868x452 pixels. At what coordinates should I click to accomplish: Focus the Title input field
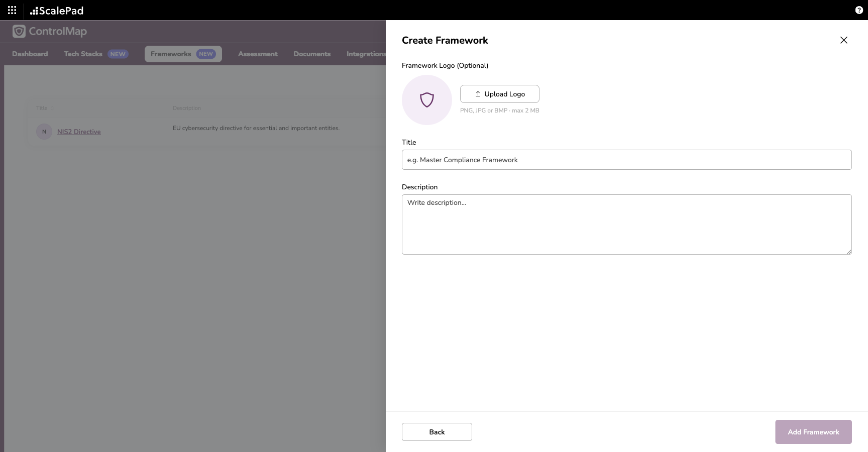coord(627,160)
